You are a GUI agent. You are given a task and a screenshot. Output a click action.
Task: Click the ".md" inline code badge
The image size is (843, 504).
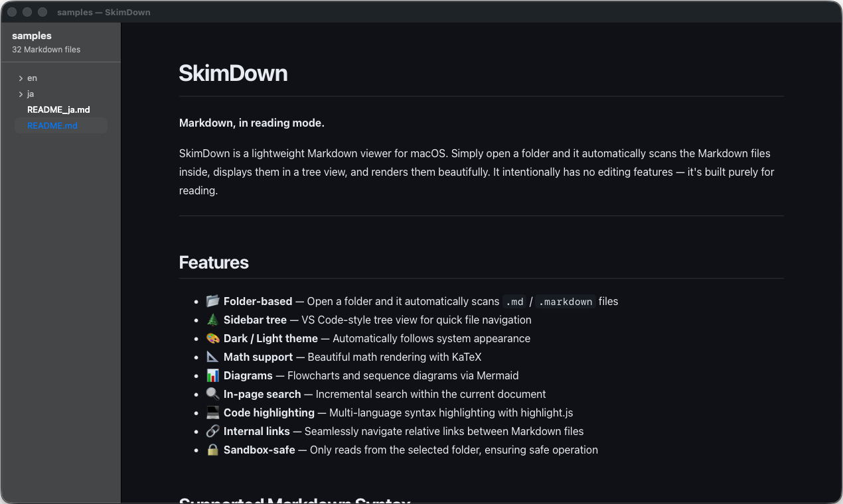click(x=514, y=301)
